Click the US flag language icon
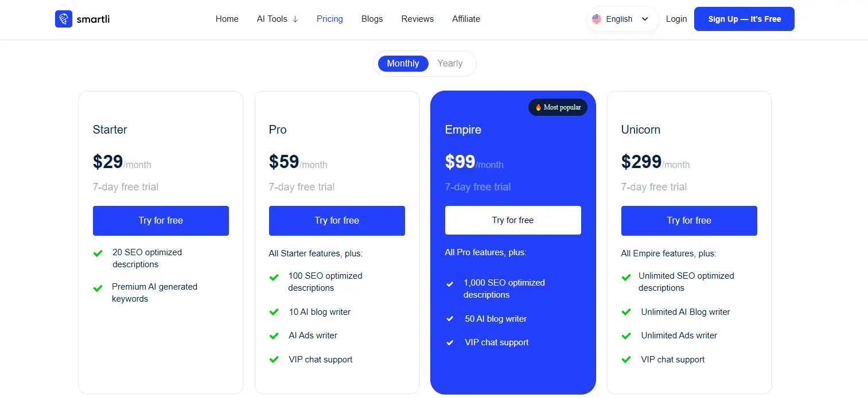Viewport: 868px width, 398px height. click(597, 19)
